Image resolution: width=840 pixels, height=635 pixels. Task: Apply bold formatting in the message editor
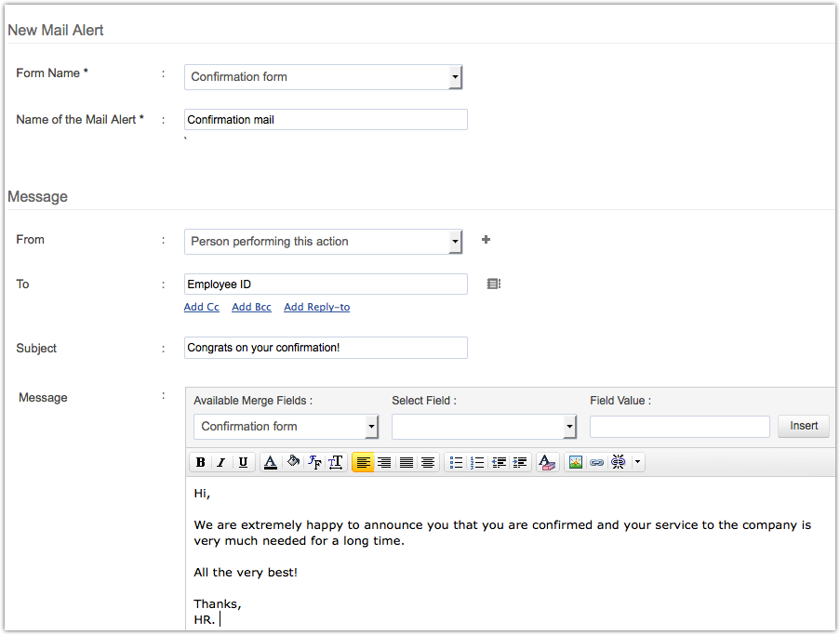pyautogui.click(x=200, y=462)
